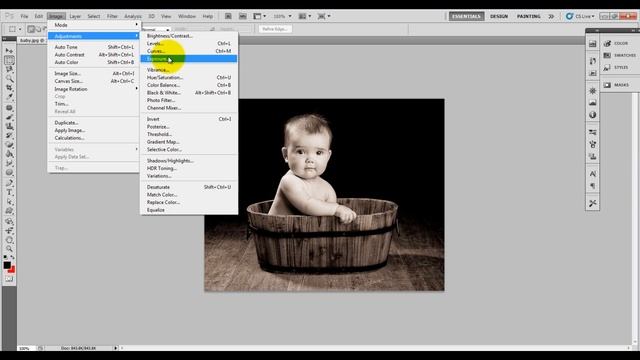640x360 pixels.
Task: Choose Canvas Size command
Action: pos(93,81)
